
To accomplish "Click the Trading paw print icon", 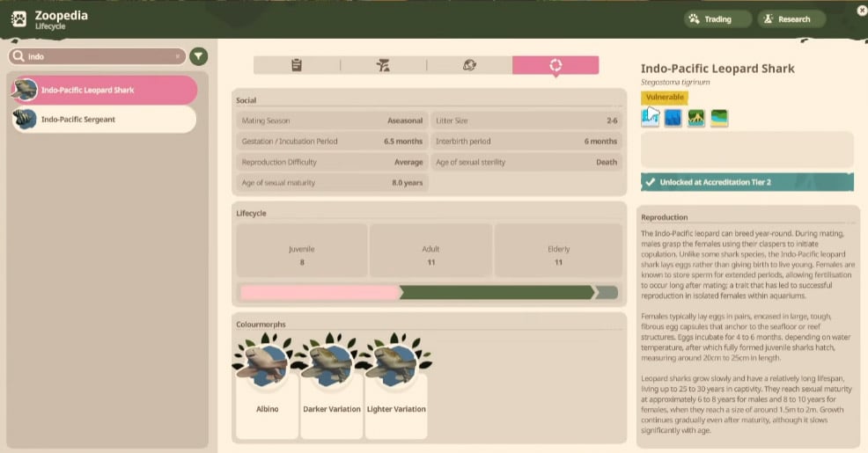I will point(695,18).
